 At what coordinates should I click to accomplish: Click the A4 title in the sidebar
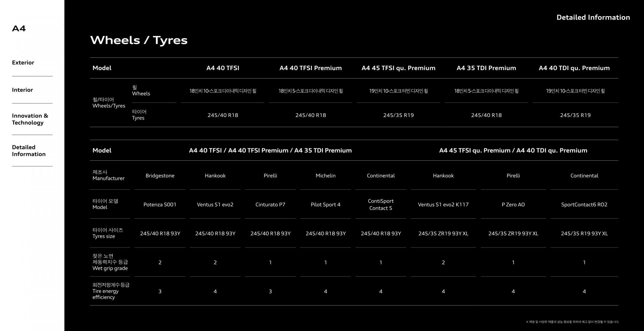(19, 29)
